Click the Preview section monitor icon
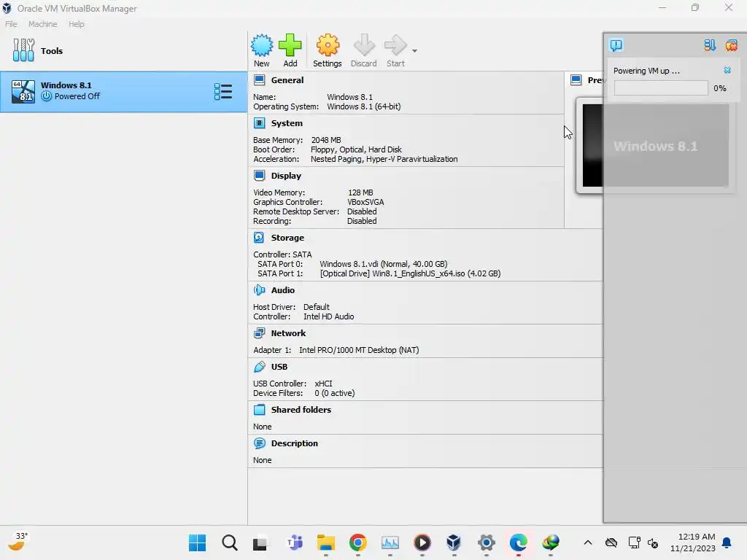The image size is (747, 560). pos(576,80)
